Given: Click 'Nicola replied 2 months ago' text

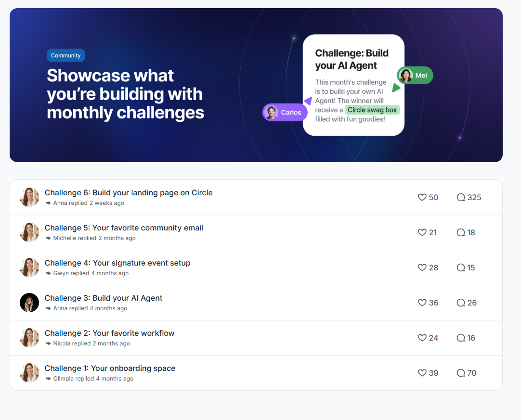Looking at the screenshot, I should tap(91, 344).
